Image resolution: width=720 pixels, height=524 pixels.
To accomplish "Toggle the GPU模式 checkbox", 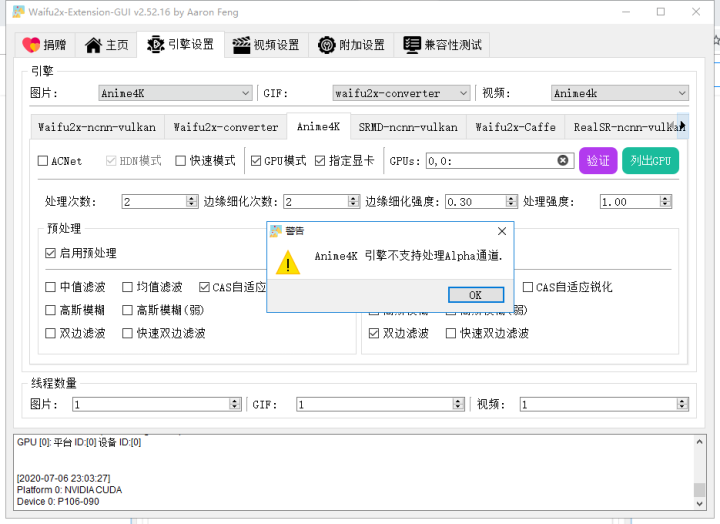I will (x=256, y=161).
